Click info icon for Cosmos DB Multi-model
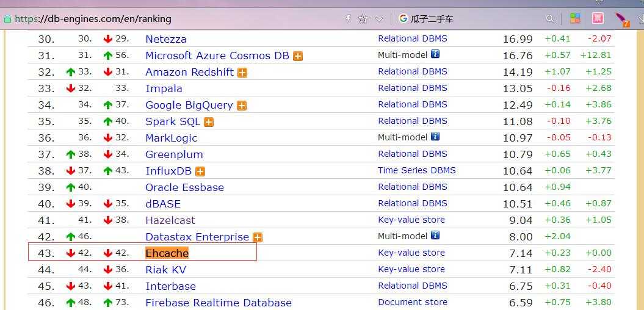Image resolution: width=644 pixels, height=310 pixels. tap(435, 54)
